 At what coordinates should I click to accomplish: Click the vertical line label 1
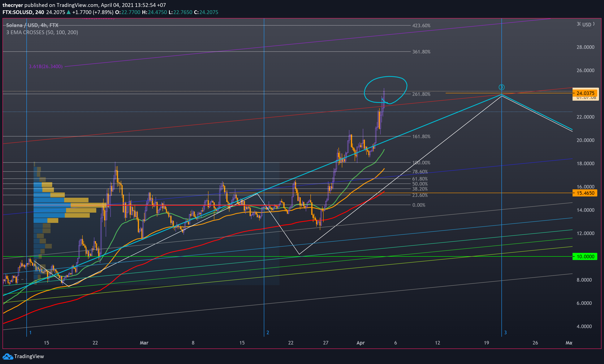[30, 333]
